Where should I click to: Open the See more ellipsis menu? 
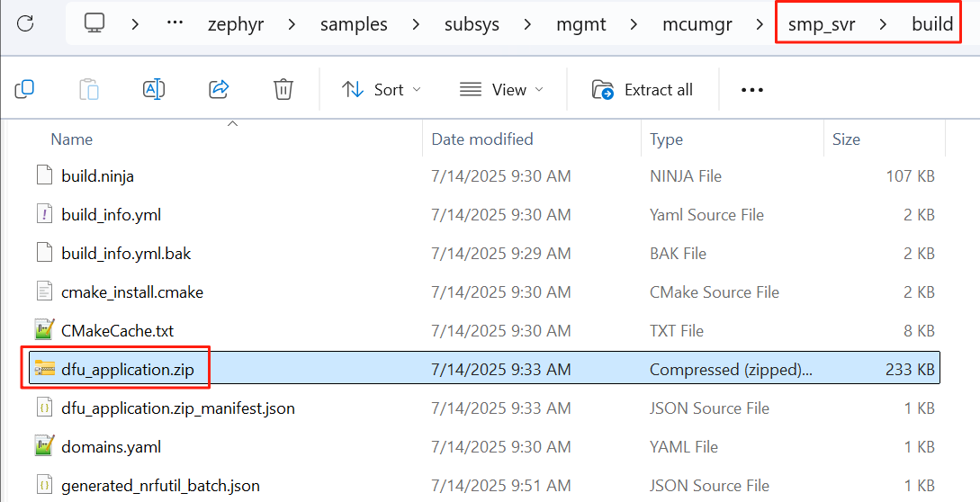click(751, 89)
